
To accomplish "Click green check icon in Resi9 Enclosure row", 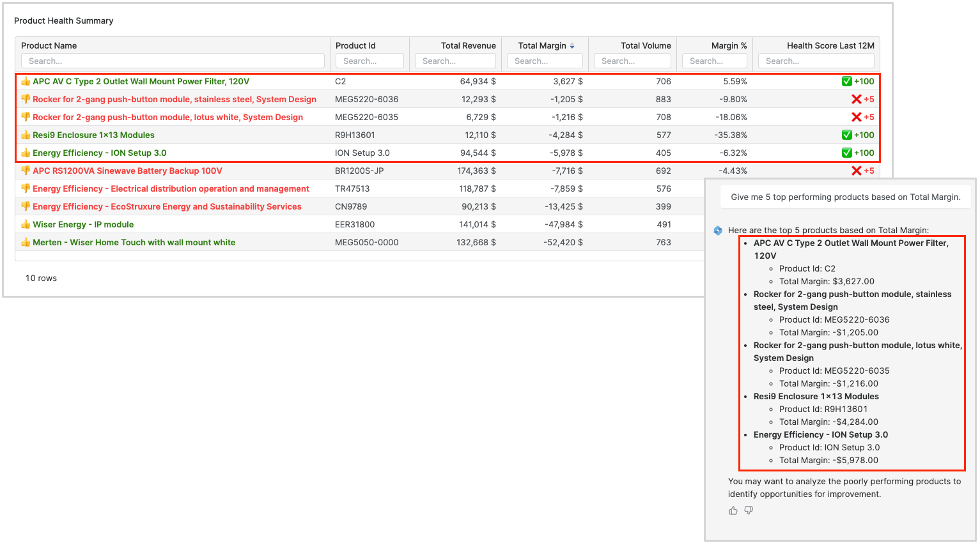I will [846, 135].
